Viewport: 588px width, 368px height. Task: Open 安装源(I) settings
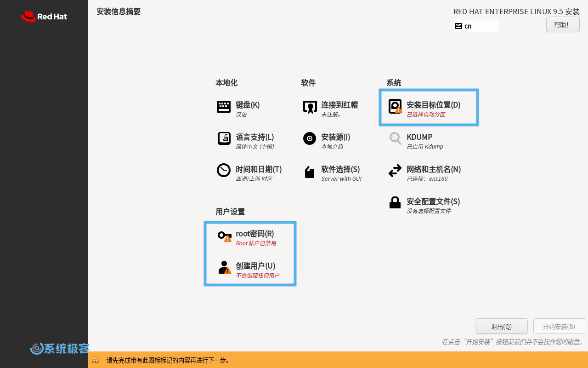(x=336, y=137)
